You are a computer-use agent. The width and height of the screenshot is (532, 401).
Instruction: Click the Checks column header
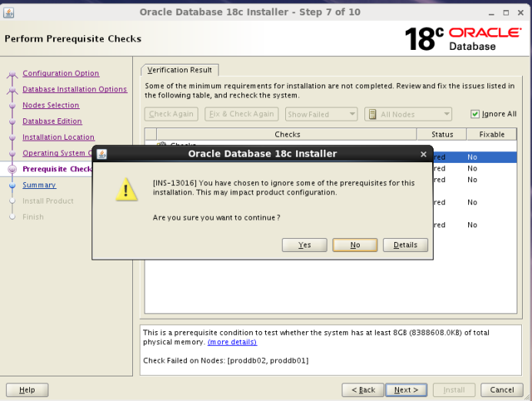287,134
